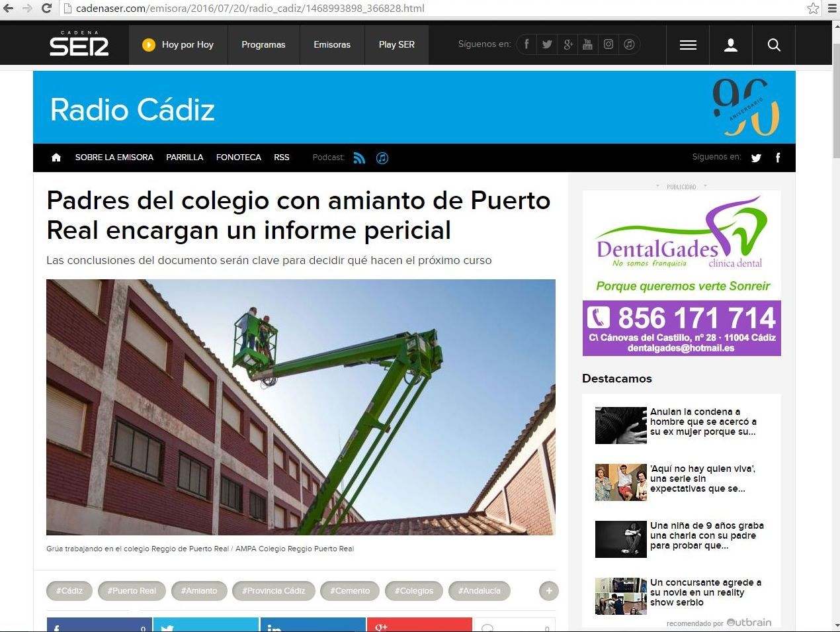Open the Emisoras menu item
The width and height of the screenshot is (840, 632).
(x=332, y=45)
